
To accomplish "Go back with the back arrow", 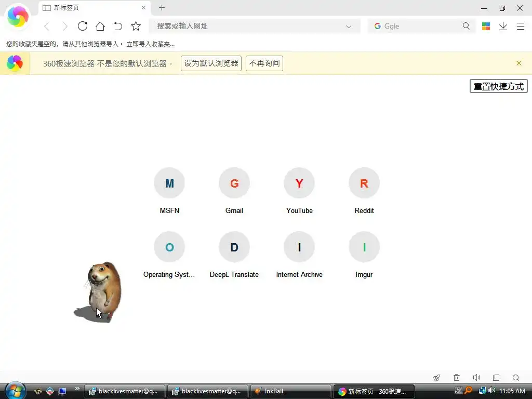I will [47, 26].
